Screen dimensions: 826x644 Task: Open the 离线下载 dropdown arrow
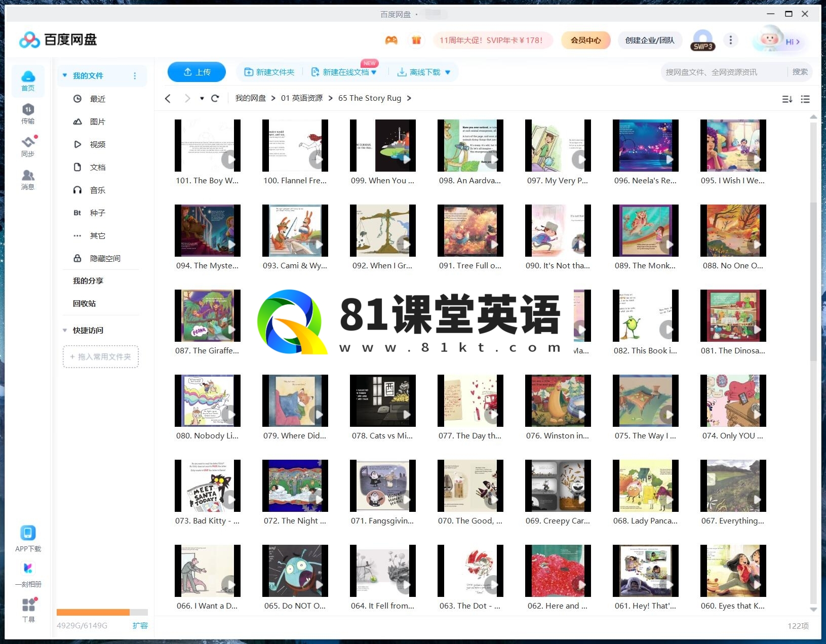coord(448,72)
